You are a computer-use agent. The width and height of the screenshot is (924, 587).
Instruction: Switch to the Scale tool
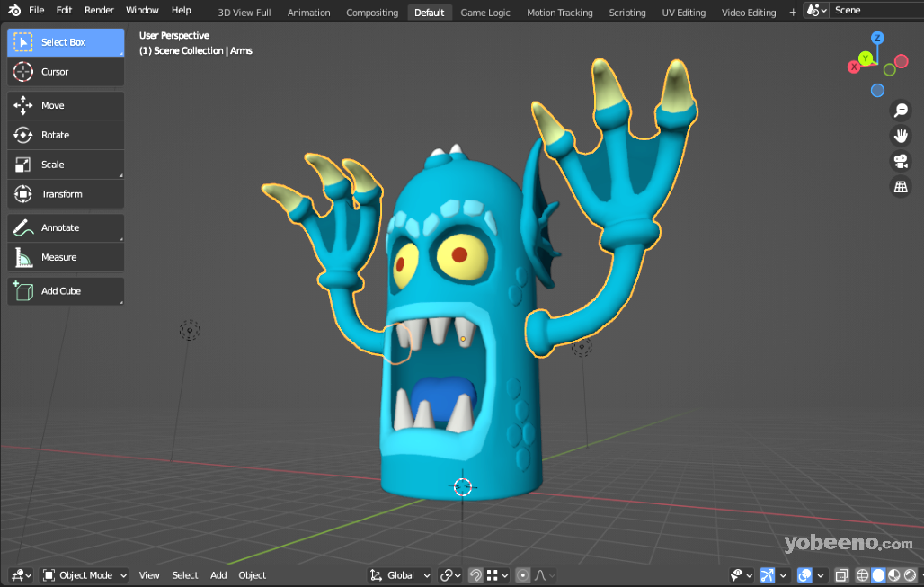click(x=66, y=165)
